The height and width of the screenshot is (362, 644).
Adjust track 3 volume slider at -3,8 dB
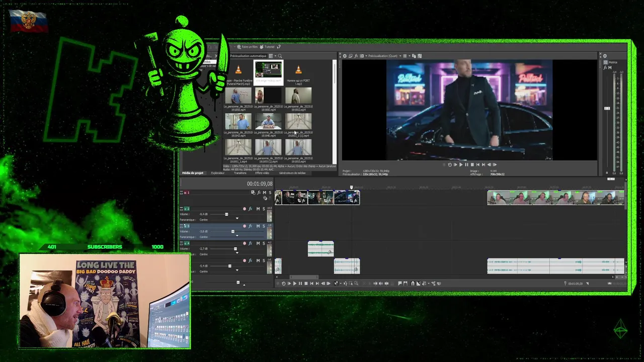(x=233, y=231)
